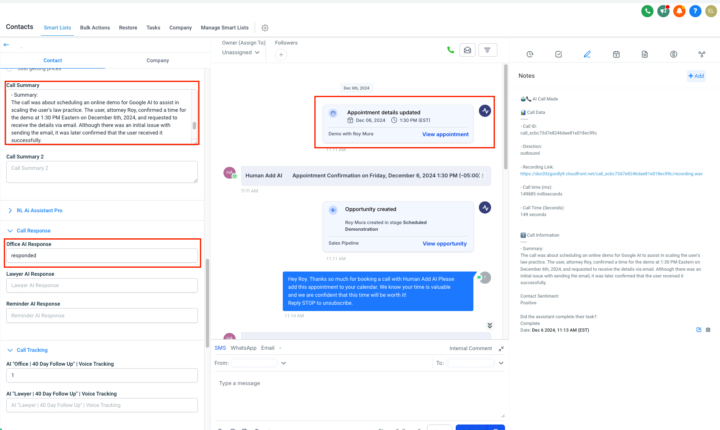
Task: Click the Office AI Response field
Action: click(102, 255)
